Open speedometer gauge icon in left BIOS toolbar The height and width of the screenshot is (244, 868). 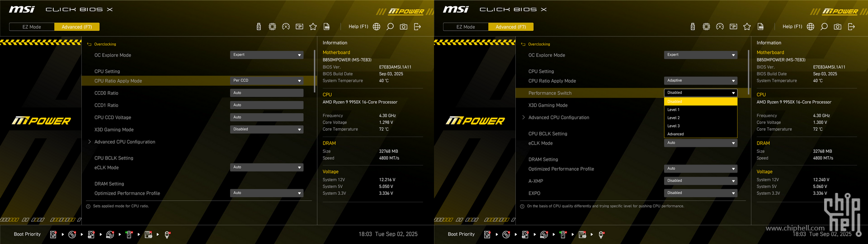[286, 27]
